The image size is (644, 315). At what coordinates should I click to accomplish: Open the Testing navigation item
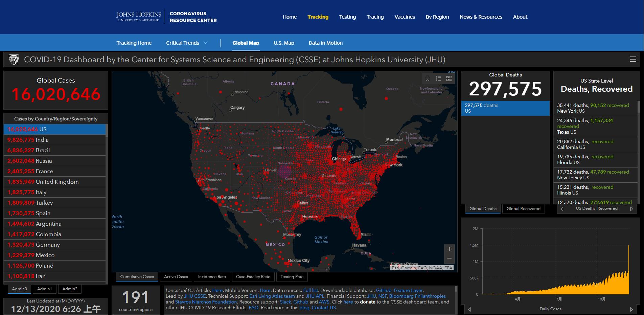347,17
